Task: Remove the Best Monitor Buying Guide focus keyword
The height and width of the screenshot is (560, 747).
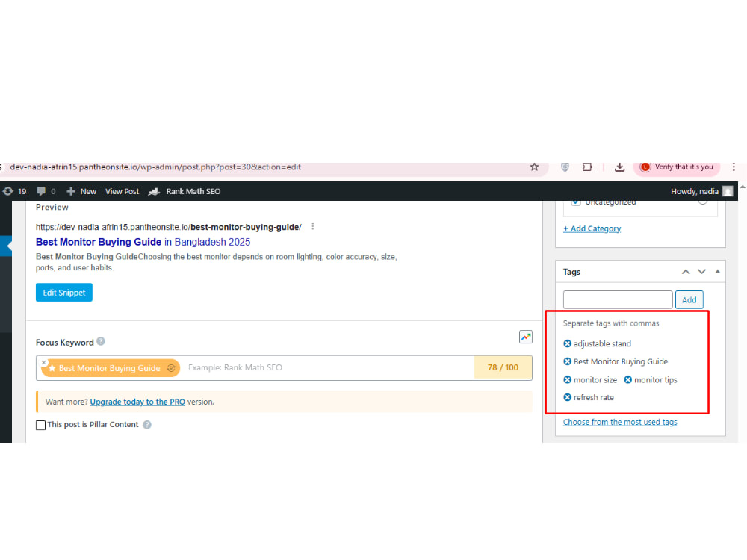Action: coord(44,362)
